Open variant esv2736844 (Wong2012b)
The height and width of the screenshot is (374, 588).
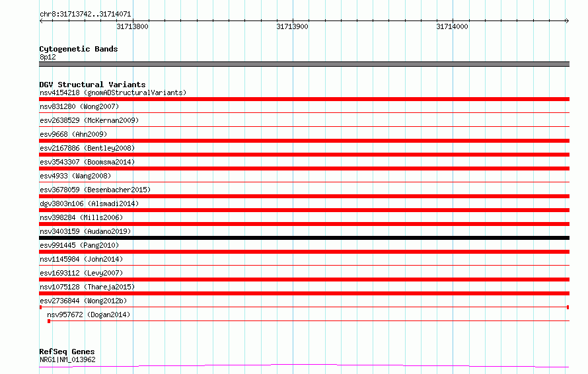pos(83,301)
